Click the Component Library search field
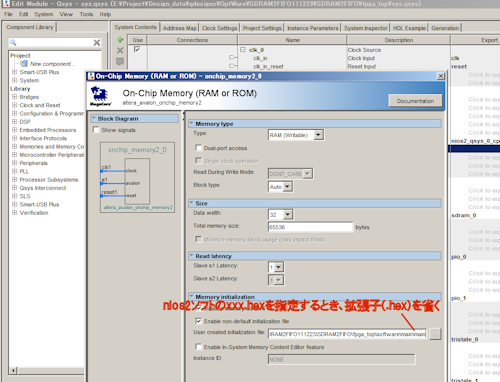 [x=55, y=43]
